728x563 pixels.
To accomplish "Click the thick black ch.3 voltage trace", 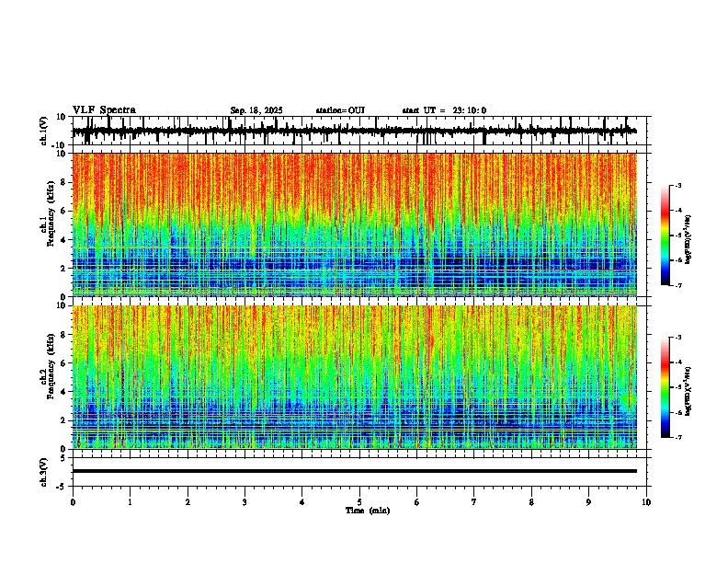I will tap(355, 471).
